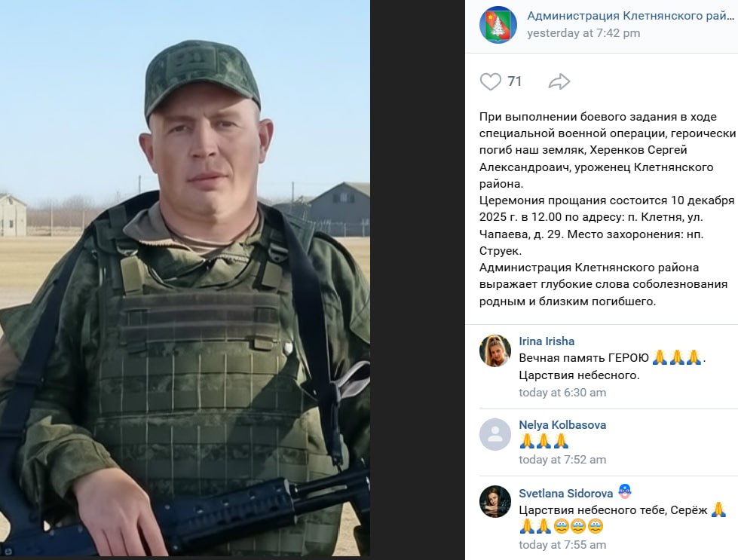
Task: Click the comment timestamp today at 7:55 am
Action: coord(562,545)
